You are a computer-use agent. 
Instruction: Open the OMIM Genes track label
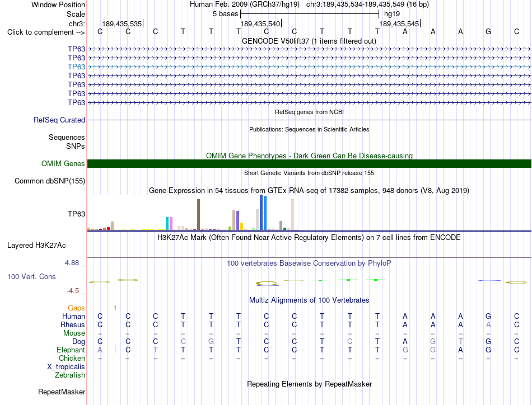point(63,164)
